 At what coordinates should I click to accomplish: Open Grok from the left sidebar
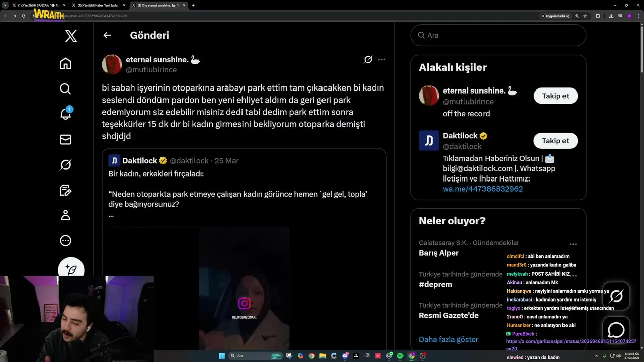pos(65,165)
